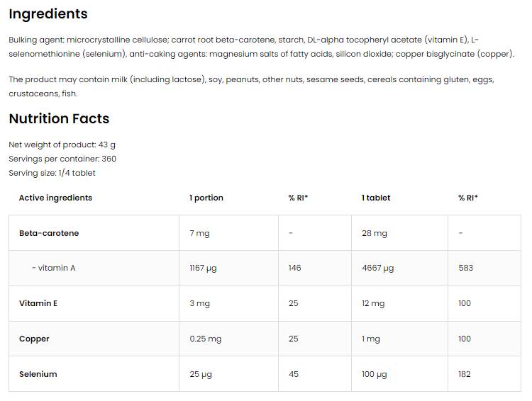Click the 4667 µg tablet value
532x401 pixels.
(378, 268)
